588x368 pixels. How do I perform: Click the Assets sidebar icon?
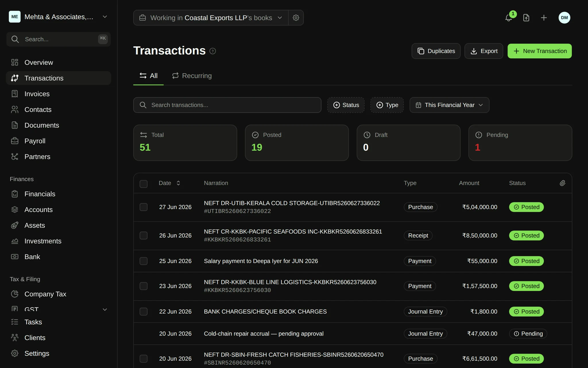coord(15,225)
